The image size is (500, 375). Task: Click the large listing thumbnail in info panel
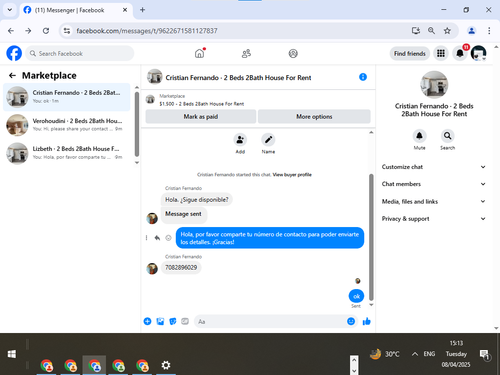click(x=434, y=85)
